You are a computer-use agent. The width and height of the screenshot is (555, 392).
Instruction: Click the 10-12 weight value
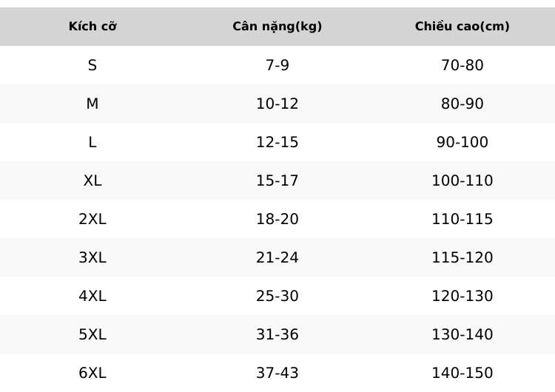(277, 104)
